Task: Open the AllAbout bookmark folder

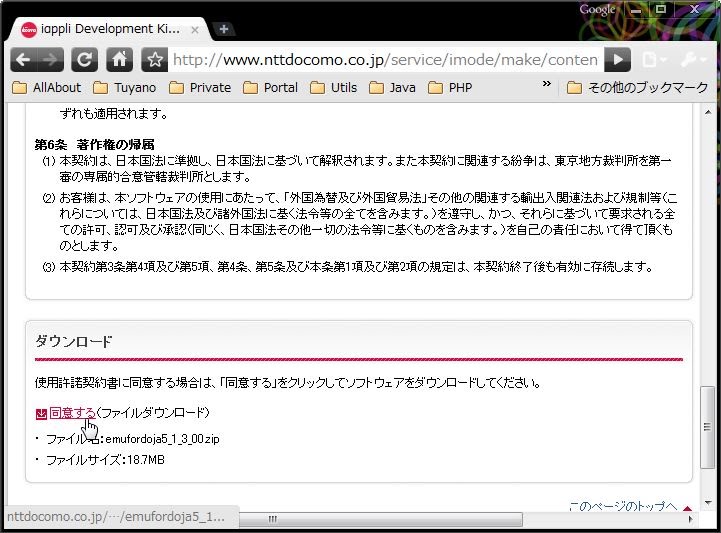Action: (x=47, y=88)
